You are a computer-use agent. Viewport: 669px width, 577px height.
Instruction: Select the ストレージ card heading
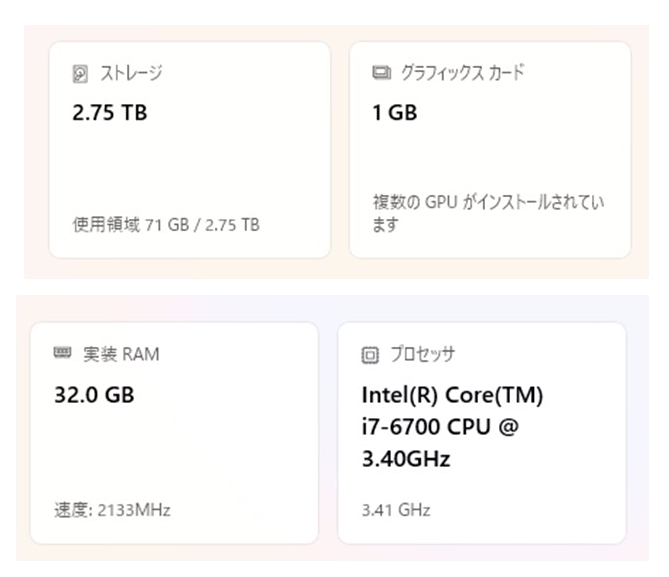tap(131, 74)
